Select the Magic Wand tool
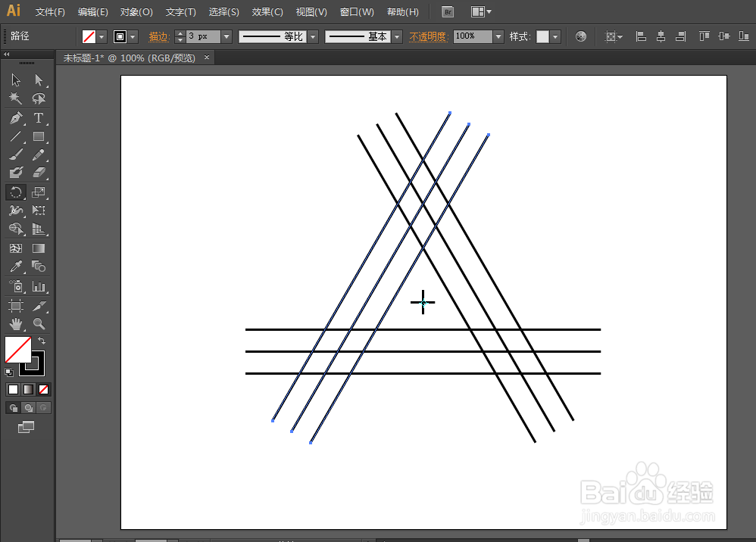Screen dimensions: 756x542 pos(15,98)
